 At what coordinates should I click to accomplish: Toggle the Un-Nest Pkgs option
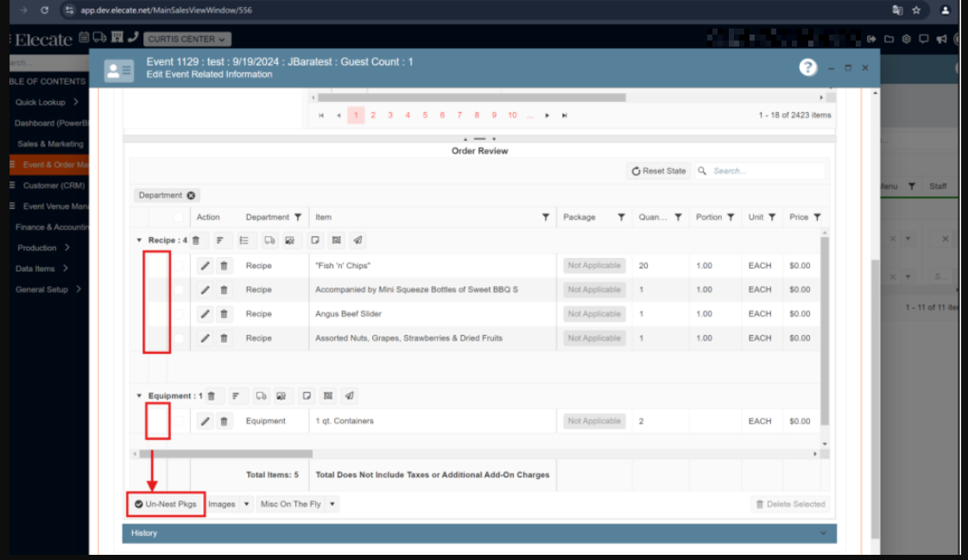[166, 504]
